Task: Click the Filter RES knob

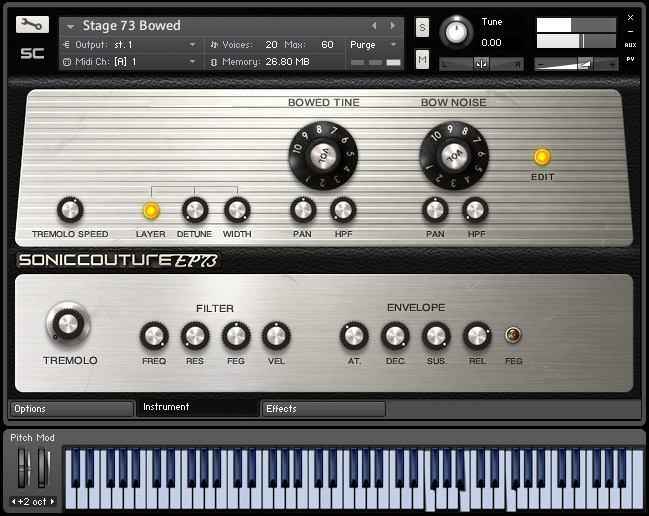Action: point(195,336)
